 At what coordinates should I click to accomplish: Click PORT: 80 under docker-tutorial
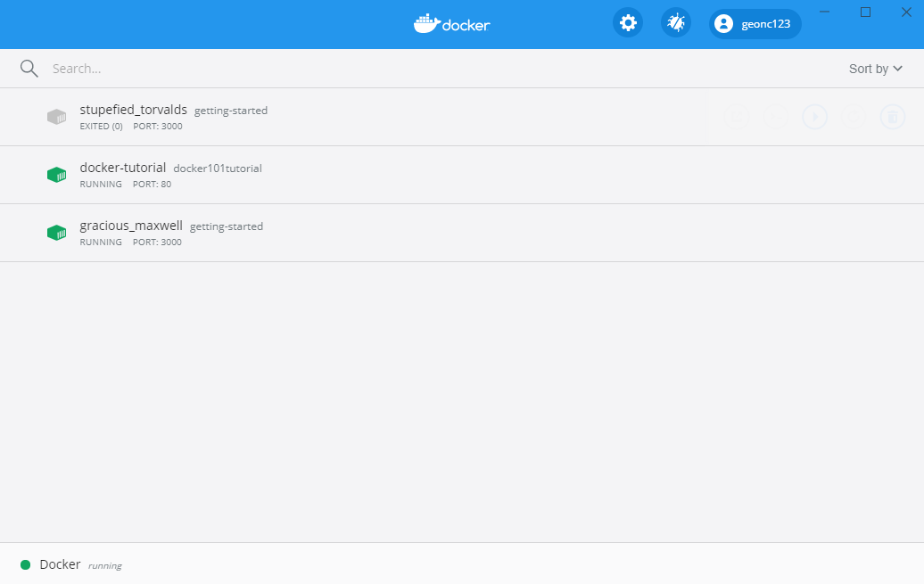152,184
